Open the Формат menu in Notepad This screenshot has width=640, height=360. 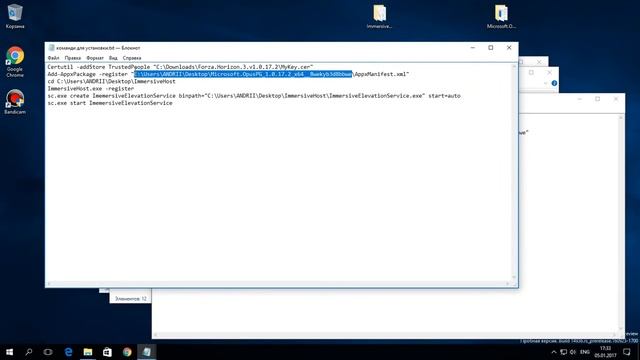(95, 58)
